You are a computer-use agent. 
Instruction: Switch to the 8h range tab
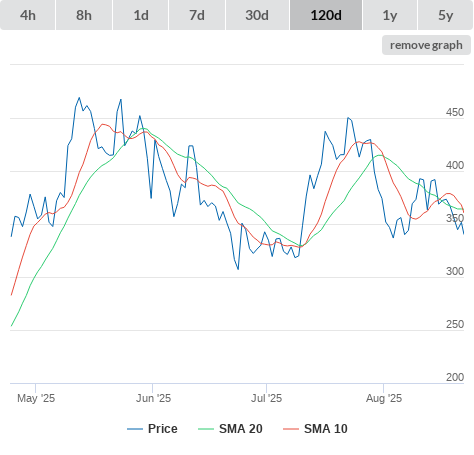click(84, 15)
